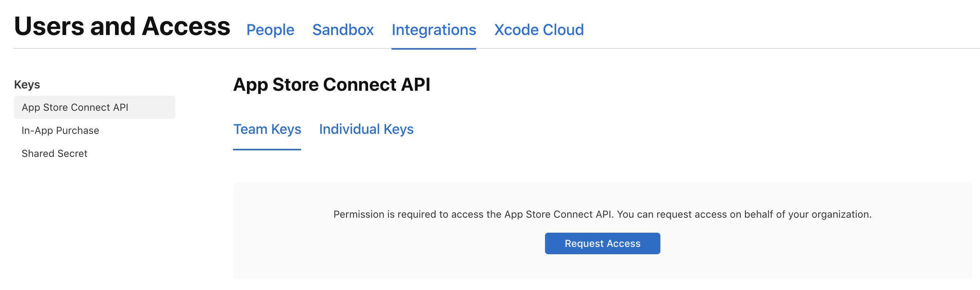Click the 'Permission is required' message text
Image resolution: width=980 pixels, height=290 pixels.
click(603, 214)
